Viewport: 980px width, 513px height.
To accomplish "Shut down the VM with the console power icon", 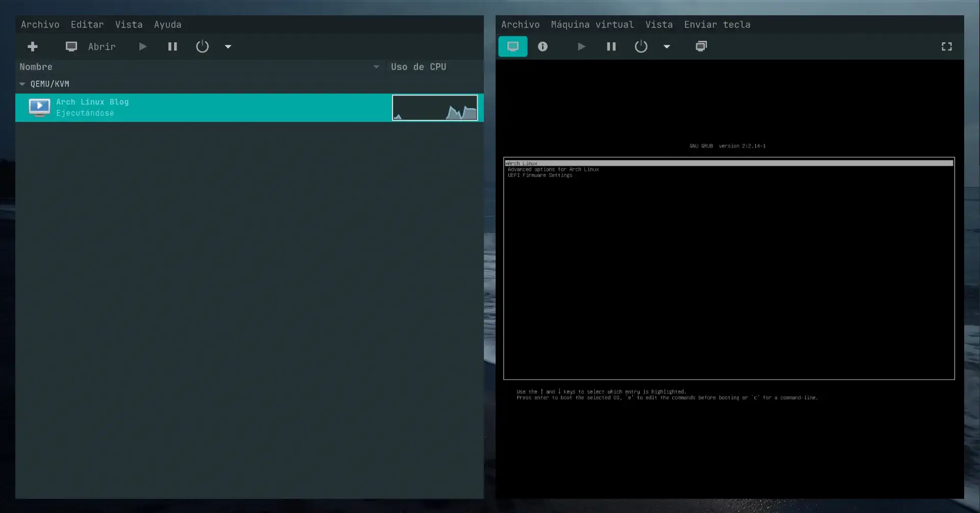I will [641, 46].
